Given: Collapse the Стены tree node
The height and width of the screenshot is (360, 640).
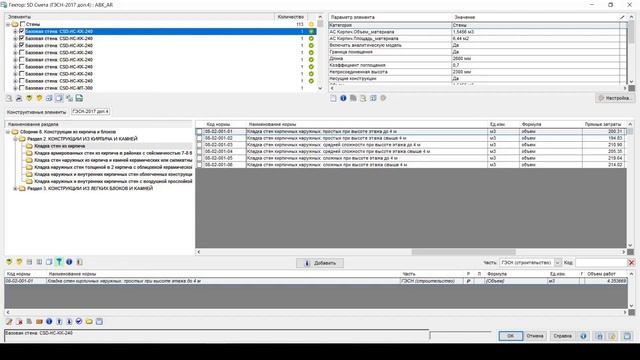Looking at the screenshot, I should click(8, 24).
